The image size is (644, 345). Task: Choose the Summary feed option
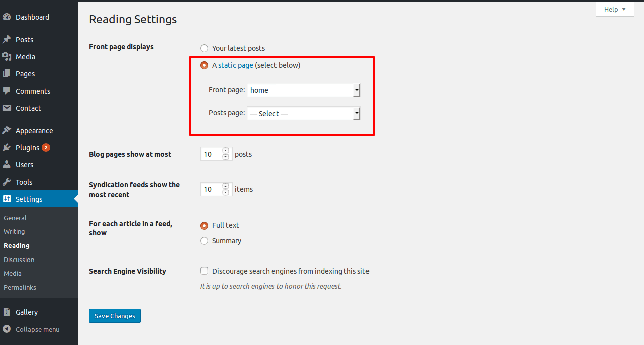(204, 241)
